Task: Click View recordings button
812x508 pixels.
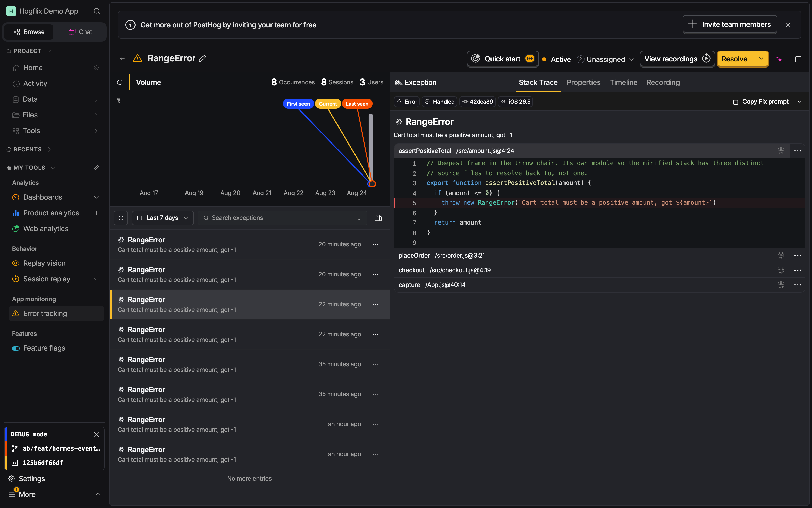Action: click(677, 59)
